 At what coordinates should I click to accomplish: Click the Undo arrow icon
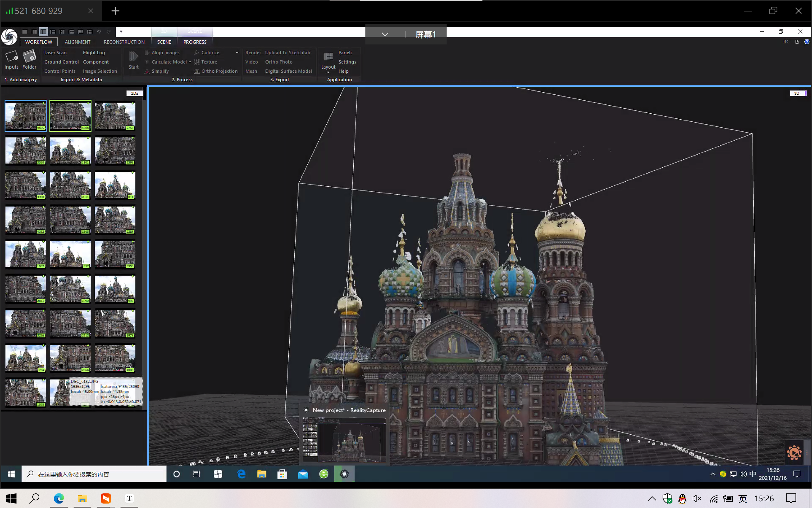[99, 31]
